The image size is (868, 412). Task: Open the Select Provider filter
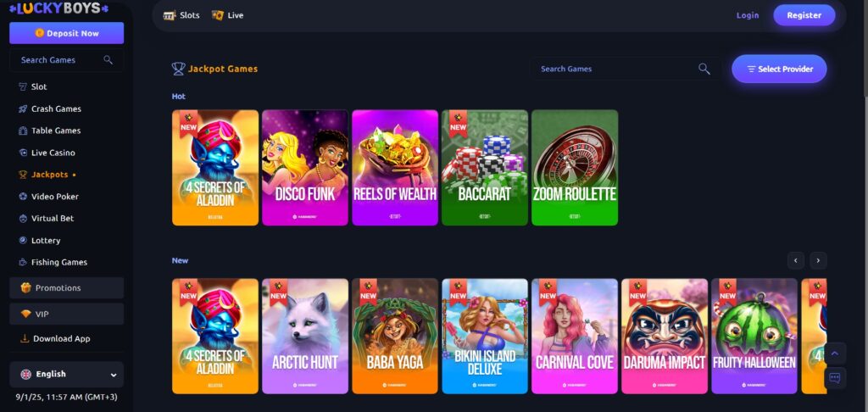[x=780, y=70]
